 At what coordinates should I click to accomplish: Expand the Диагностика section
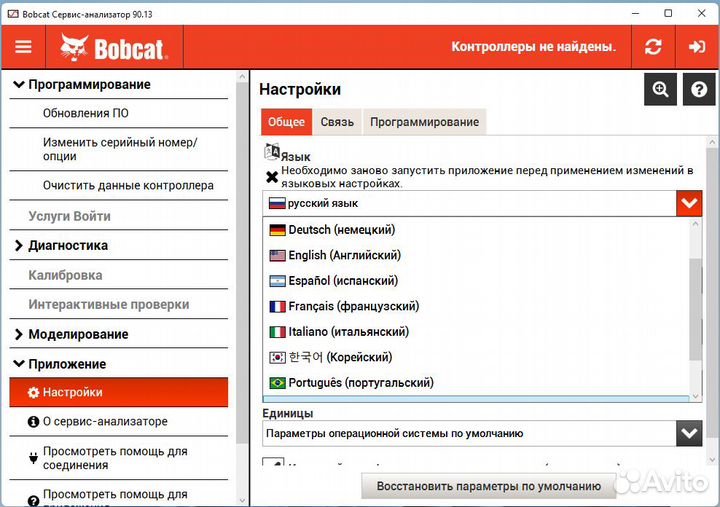pos(18,246)
